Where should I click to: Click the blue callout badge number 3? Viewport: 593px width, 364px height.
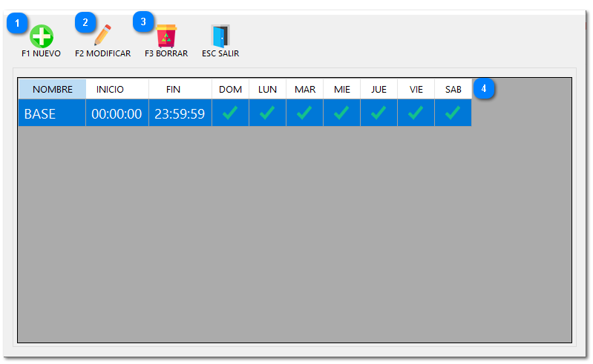[x=142, y=22]
